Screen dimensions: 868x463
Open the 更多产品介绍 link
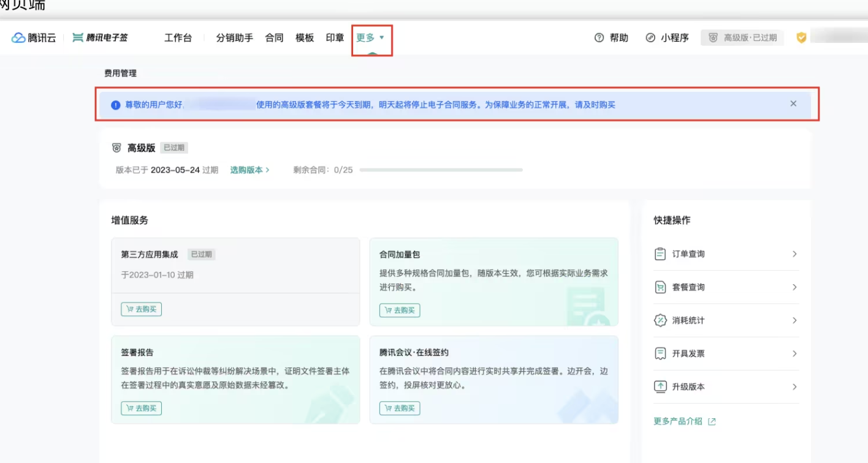point(678,421)
